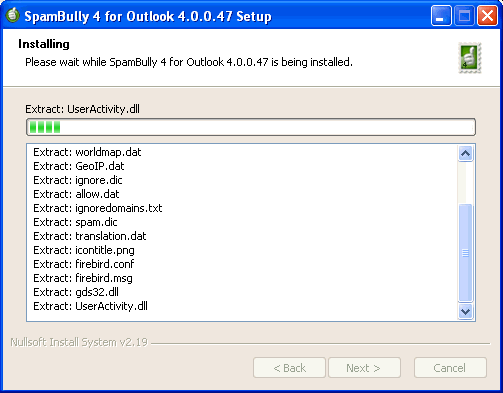Click the status text above the progress bar
Image resolution: width=503 pixels, height=393 pixels.
[x=82, y=109]
